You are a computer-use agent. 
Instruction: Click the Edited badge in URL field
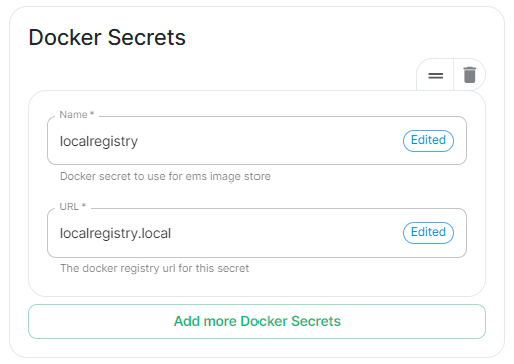tap(428, 232)
